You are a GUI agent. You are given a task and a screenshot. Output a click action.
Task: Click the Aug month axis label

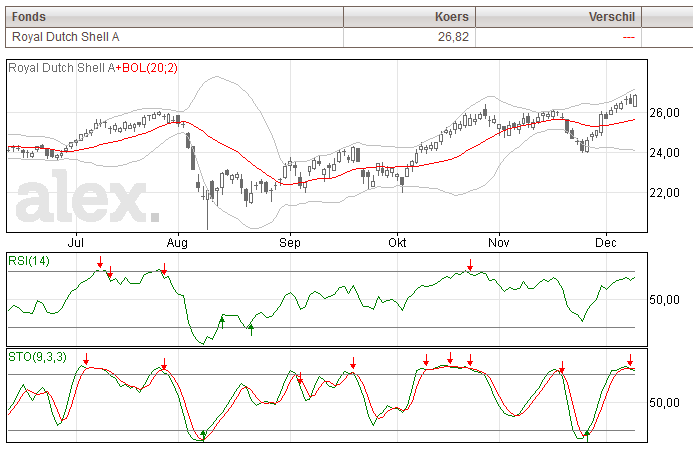pos(177,243)
